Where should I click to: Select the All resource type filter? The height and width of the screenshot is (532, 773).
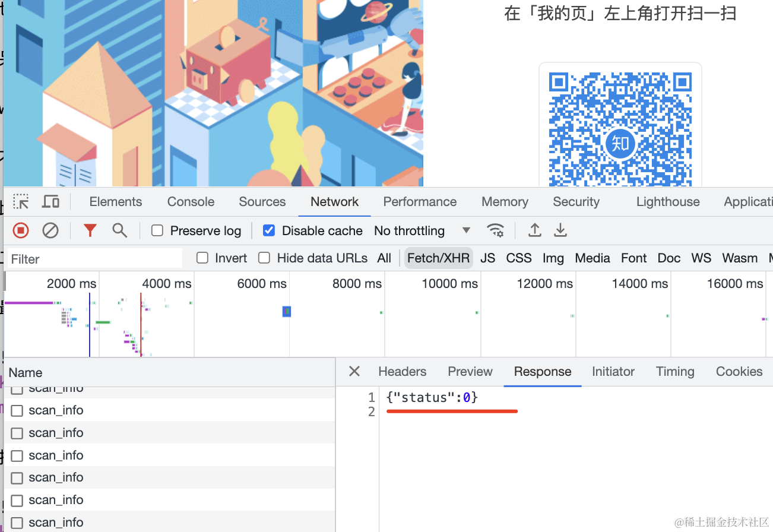click(384, 258)
